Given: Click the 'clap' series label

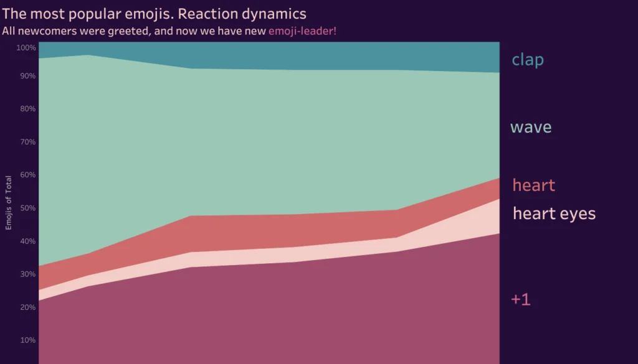Looking at the screenshot, I should (x=527, y=60).
